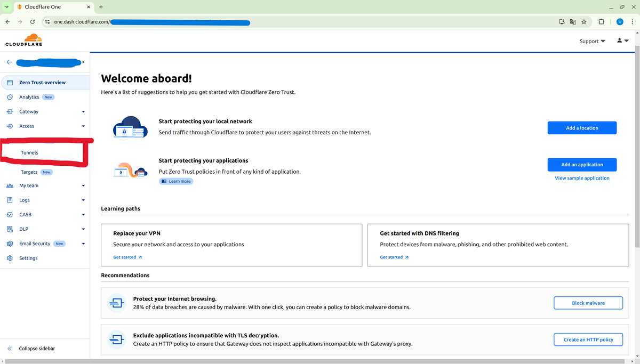This screenshot has height=364, width=640.
Task: Click the local network cloud illustration
Action: [x=130, y=128]
